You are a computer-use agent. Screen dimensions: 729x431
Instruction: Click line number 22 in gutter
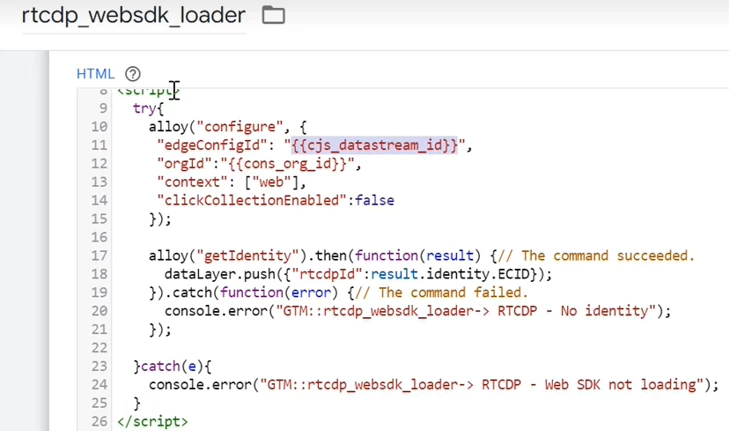(x=99, y=348)
